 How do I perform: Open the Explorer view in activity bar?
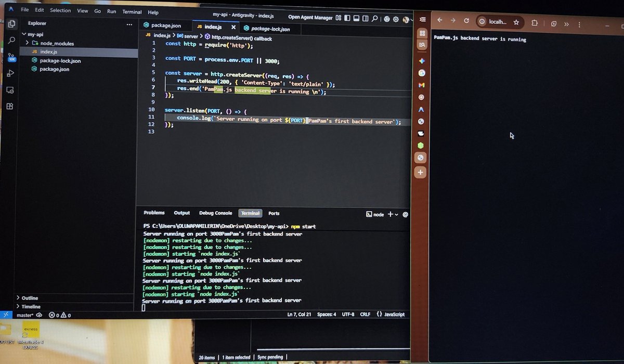[11, 24]
